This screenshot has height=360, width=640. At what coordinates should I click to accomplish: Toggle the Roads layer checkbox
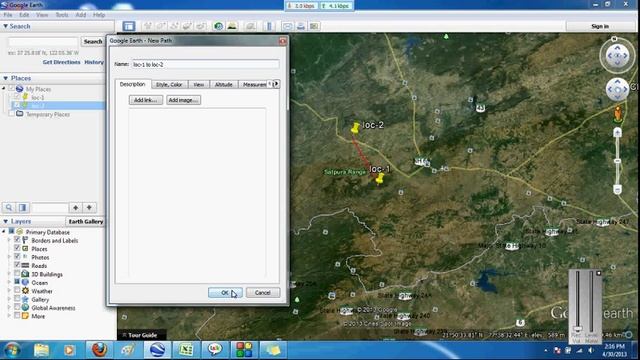pyautogui.click(x=17, y=265)
